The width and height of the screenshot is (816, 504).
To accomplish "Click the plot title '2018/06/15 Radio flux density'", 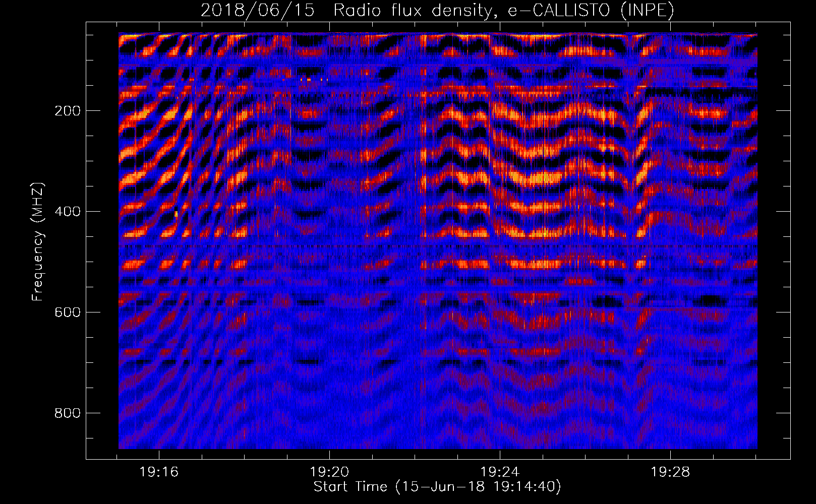I will [x=438, y=10].
